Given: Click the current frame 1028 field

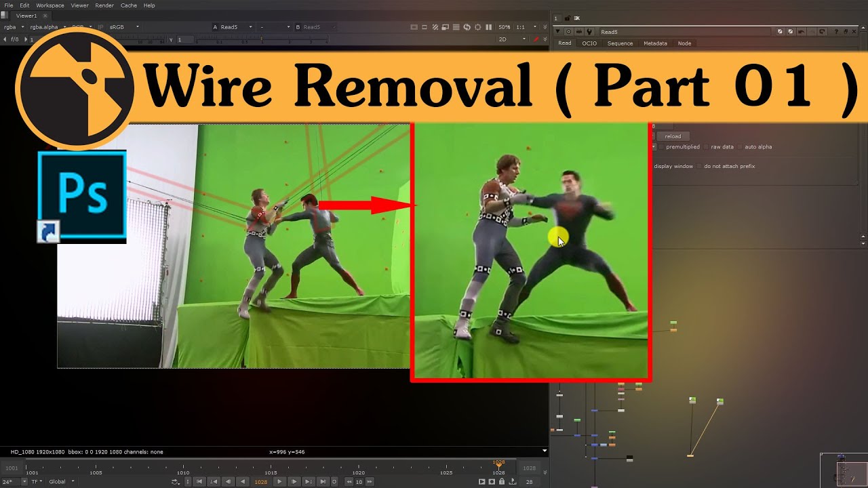Looking at the screenshot, I should click(260, 482).
